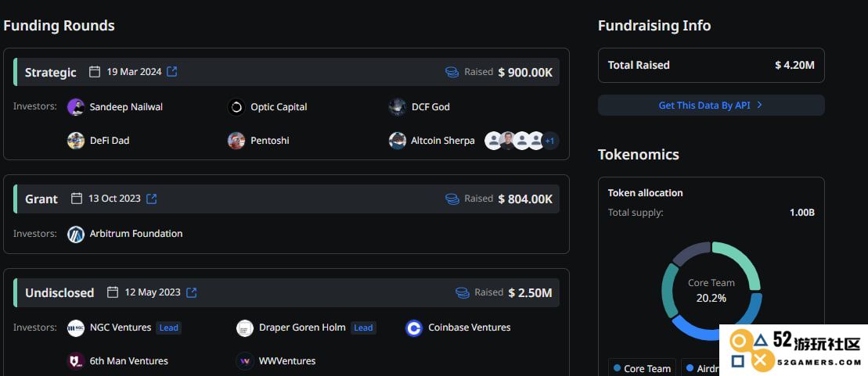This screenshot has height=376, width=868.
Task: Click Get This Data By API button
Action: tap(711, 105)
